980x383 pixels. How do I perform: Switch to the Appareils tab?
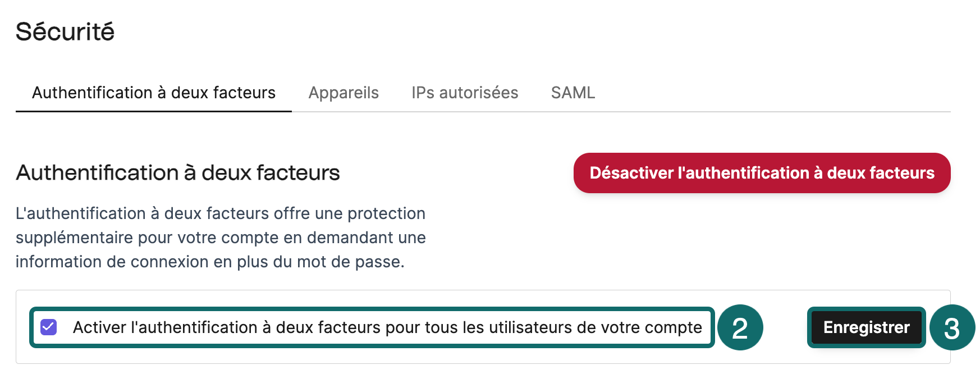[x=344, y=93]
